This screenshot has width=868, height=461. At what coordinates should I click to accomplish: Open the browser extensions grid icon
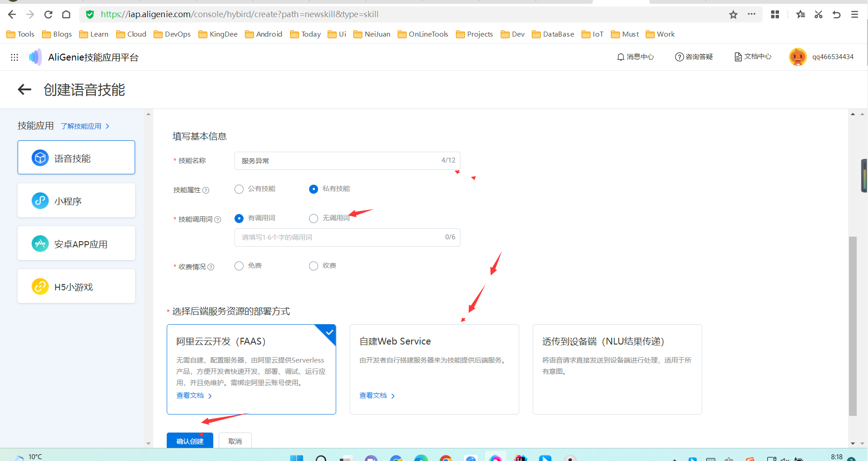point(775,14)
